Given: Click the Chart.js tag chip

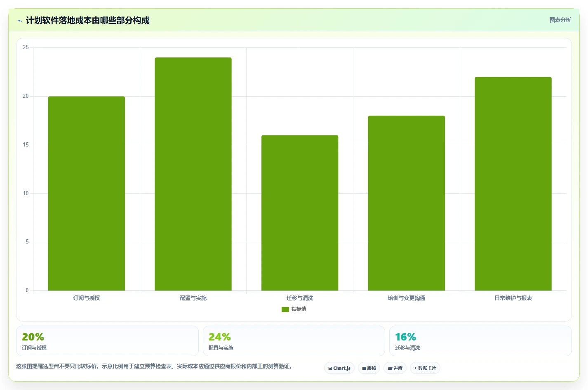Looking at the screenshot, I should pyautogui.click(x=339, y=368).
